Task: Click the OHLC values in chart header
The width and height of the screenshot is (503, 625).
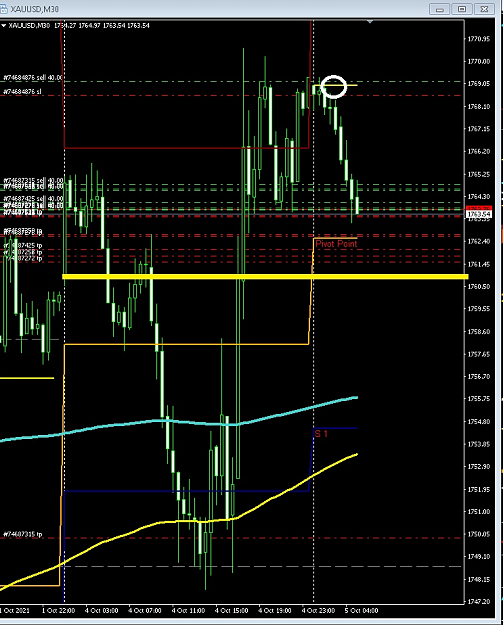Action: point(102,26)
